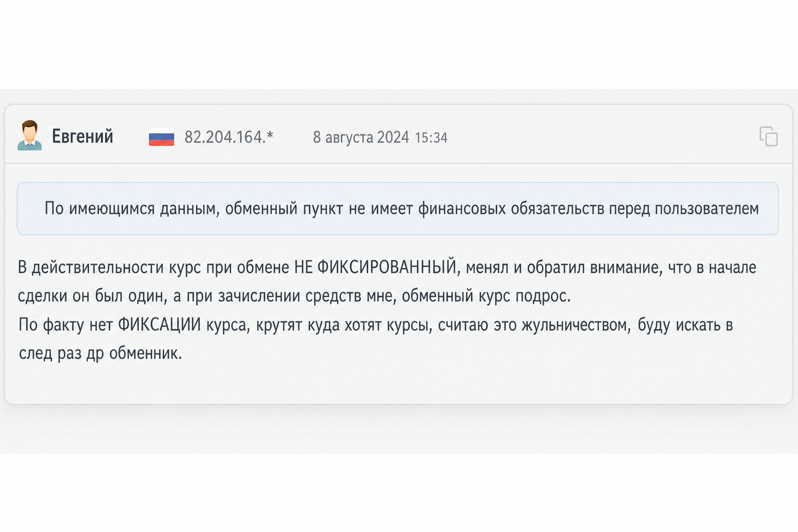Click the phrase буду искать в
This screenshot has width=798, height=532.
point(685,325)
